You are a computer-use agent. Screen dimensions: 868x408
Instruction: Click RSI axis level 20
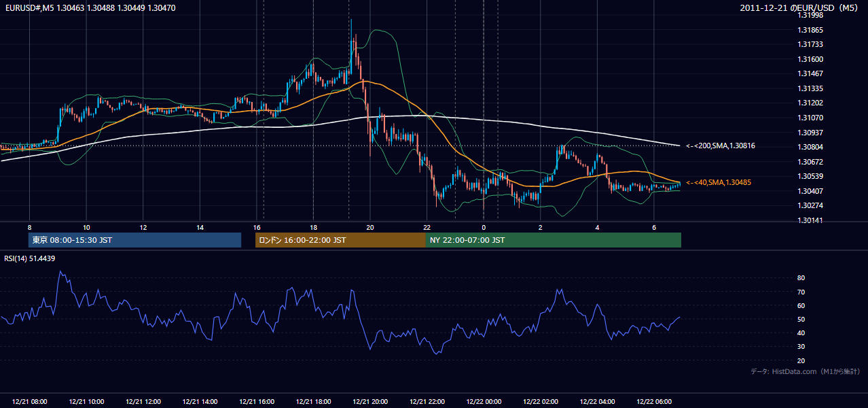(x=801, y=360)
